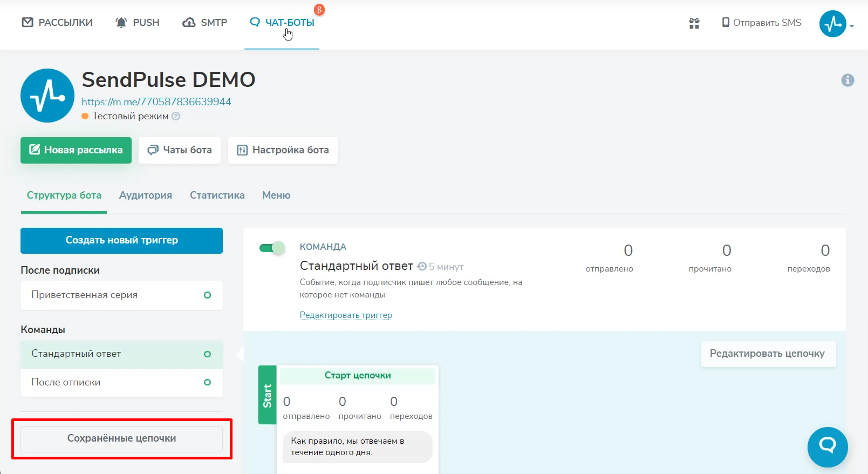Switch to the Аудитория tab
This screenshot has width=868, height=474.
coord(146,195)
